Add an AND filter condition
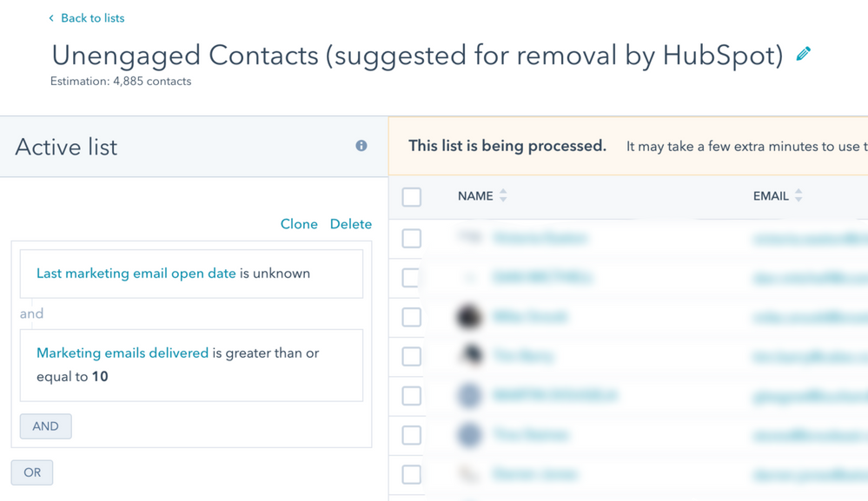868x501 pixels. click(x=45, y=426)
